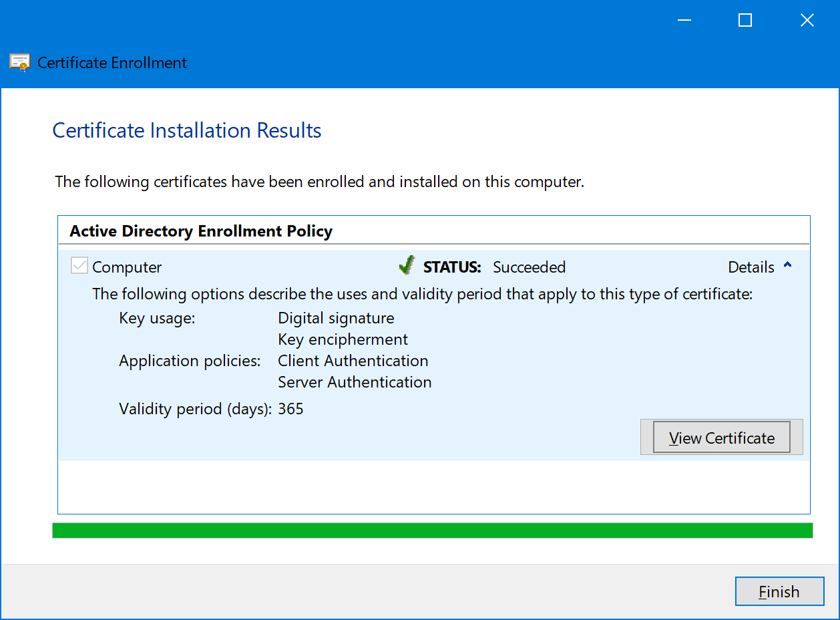Screen dimensions: 840x620
Task: Click the Application policies label
Action: 190,361
